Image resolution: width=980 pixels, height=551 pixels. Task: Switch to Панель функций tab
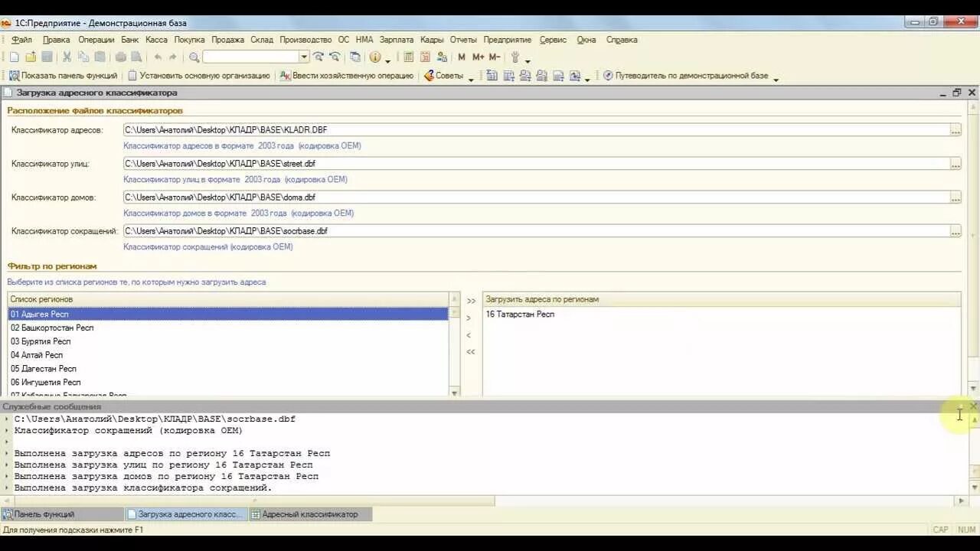click(62, 514)
